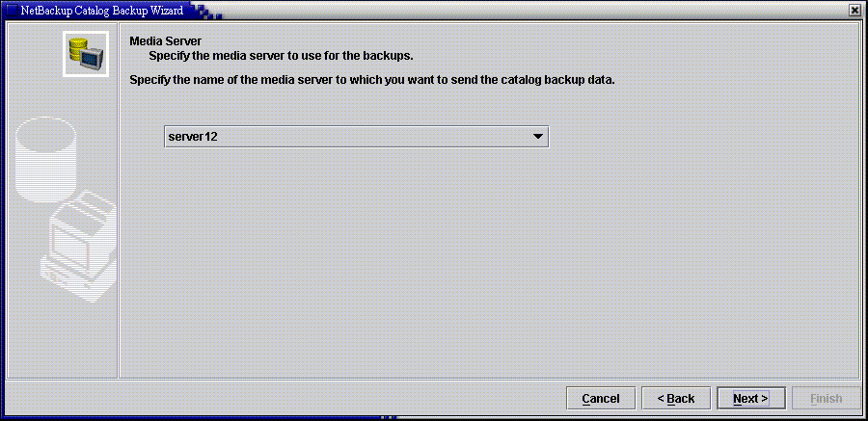Click the faded computer graphic in left panel
868x421 pixels.
(x=83, y=248)
